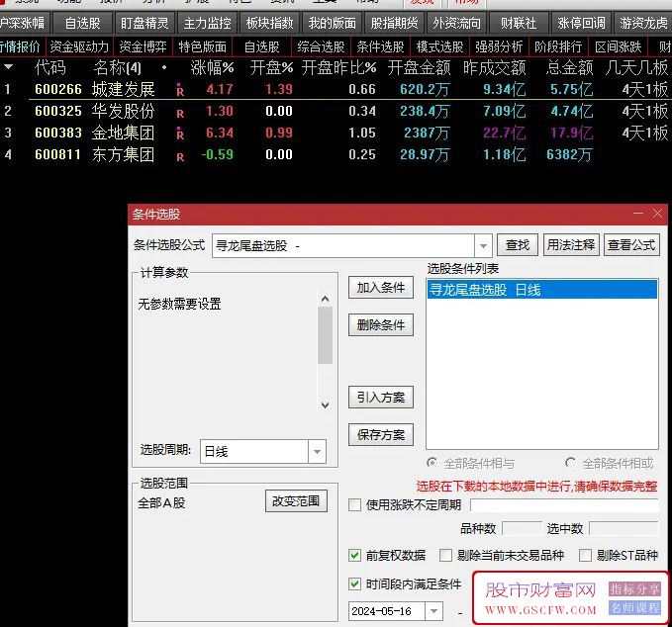Open 张停回调 toolbar tab
This screenshot has width=672, height=627.
click(582, 23)
